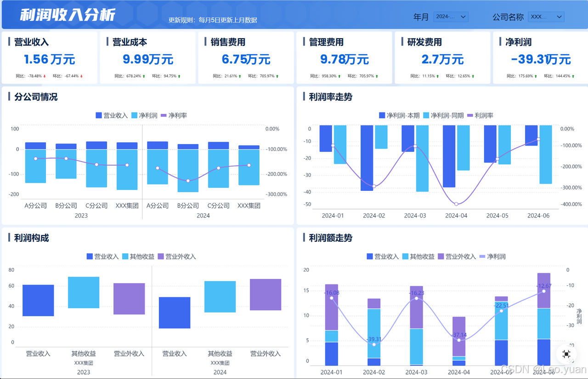The height and width of the screenshot is (379, 588).
Task: Click the up arrow beside 同比 958.30%
Action: (339, 76)
